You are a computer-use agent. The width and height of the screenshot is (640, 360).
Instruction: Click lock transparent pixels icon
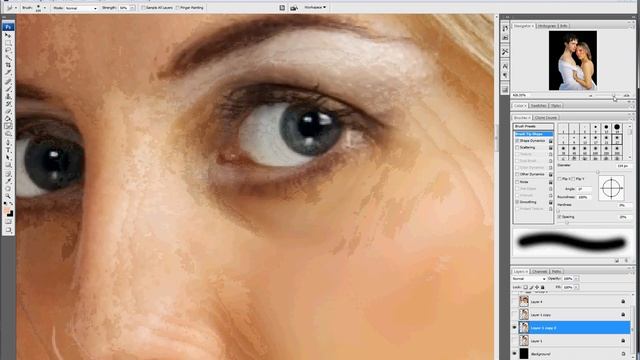coord(526,287)
